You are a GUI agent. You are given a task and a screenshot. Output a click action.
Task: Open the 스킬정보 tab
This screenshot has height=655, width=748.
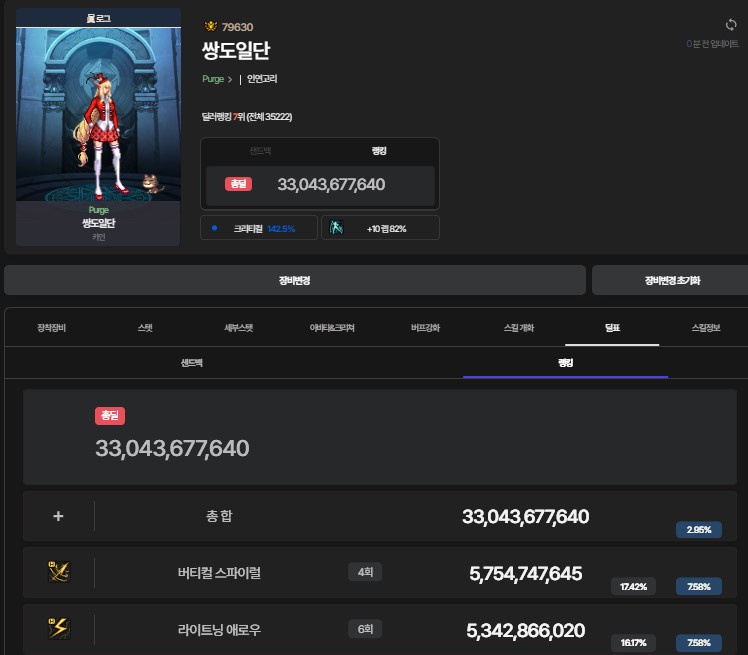pyautogui.click(x=705, y=327)
